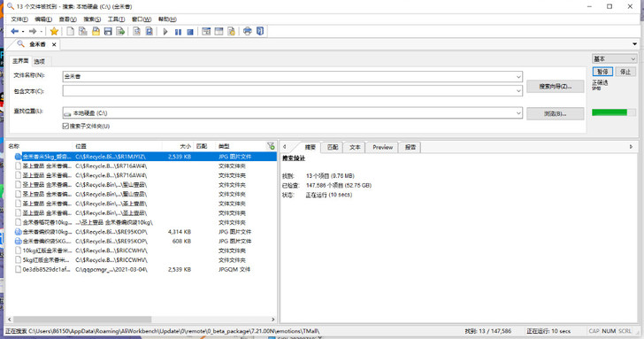The height and width of the screenshot is (339, 644).
Task: Sort results by the 类型 column header
Action: 241,146
